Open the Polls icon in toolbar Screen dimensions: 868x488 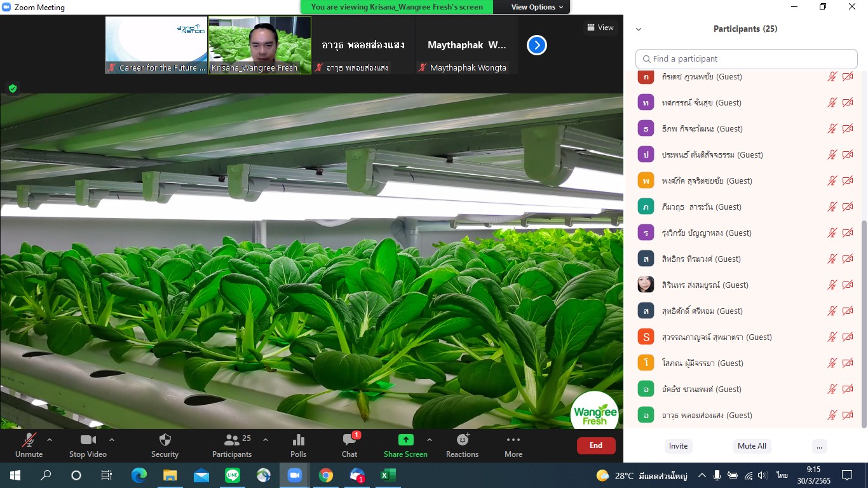click(x=298, y=440)
